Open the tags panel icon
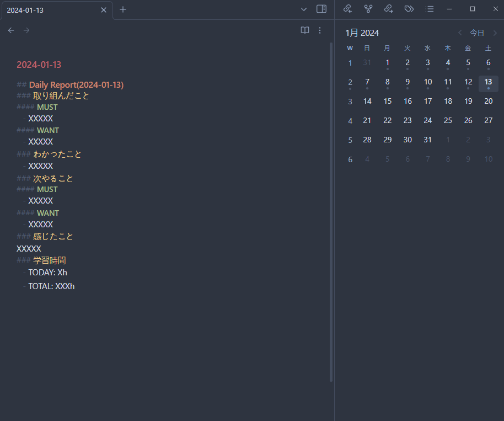The image size is (504, 421). click(409, 9)
